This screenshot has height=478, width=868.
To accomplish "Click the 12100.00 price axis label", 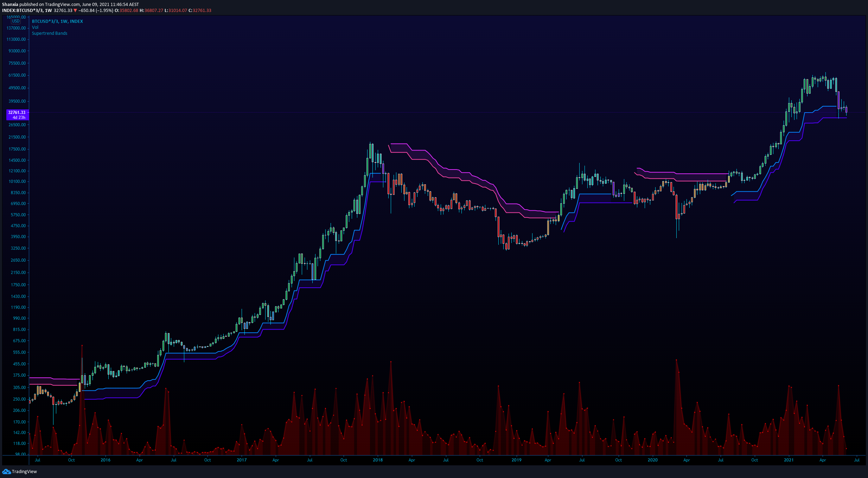I will pos(17,171).
